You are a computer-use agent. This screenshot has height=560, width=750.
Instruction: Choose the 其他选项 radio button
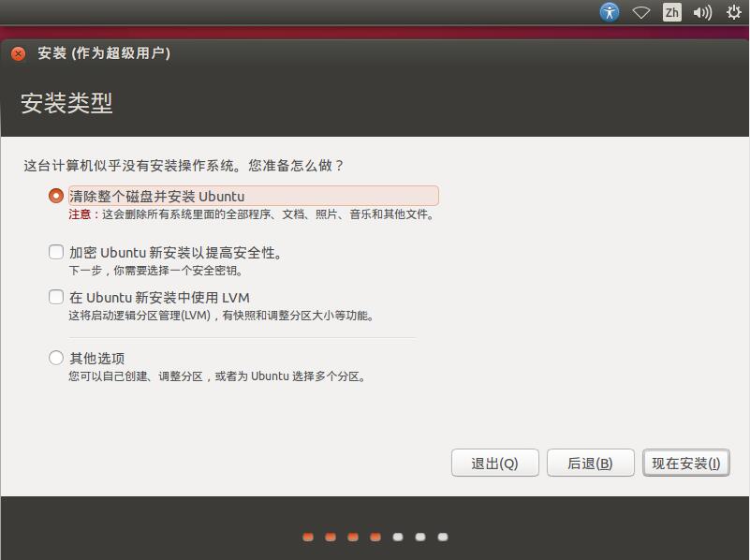point(56,358)
